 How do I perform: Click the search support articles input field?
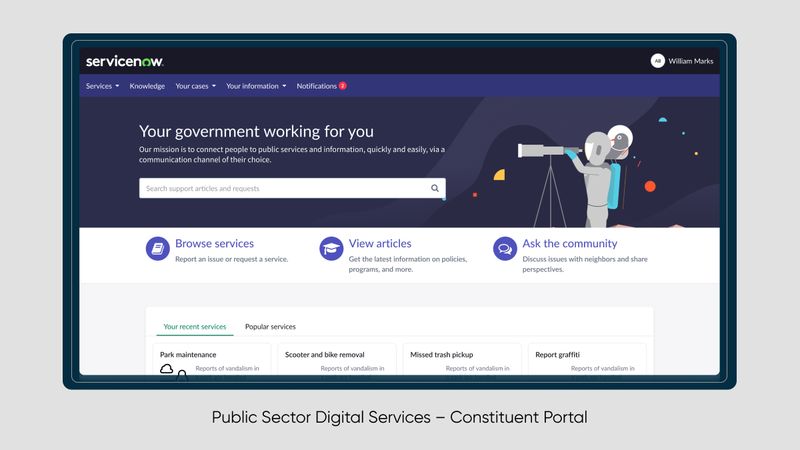pos(283,188)
